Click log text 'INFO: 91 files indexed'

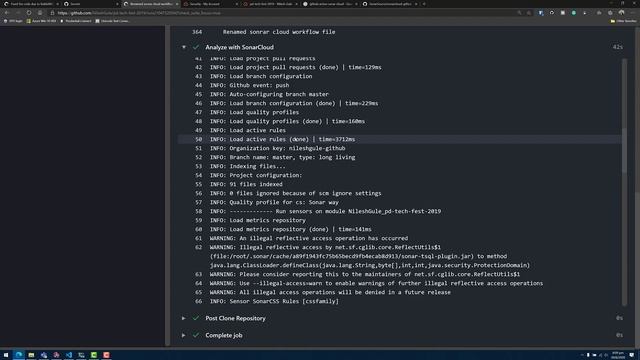[x=246, y=184]
